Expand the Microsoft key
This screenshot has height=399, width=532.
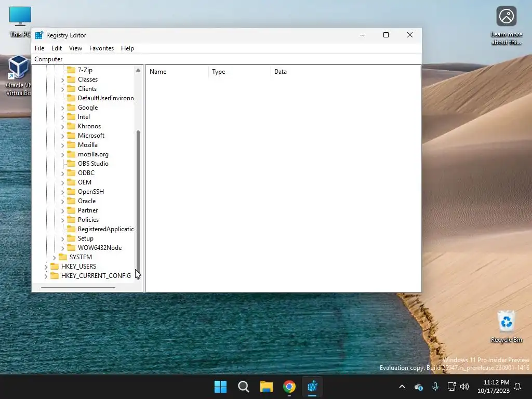(x=62, y=136)
